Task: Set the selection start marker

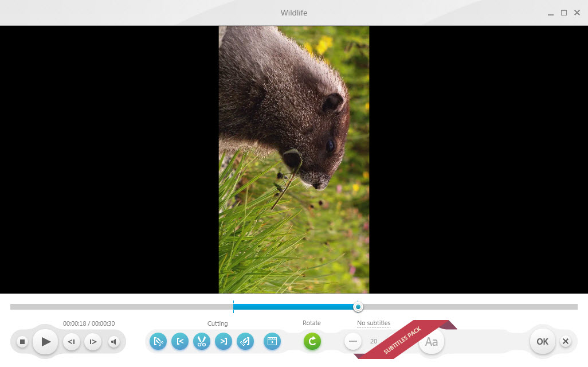Action: click(180, 341)
